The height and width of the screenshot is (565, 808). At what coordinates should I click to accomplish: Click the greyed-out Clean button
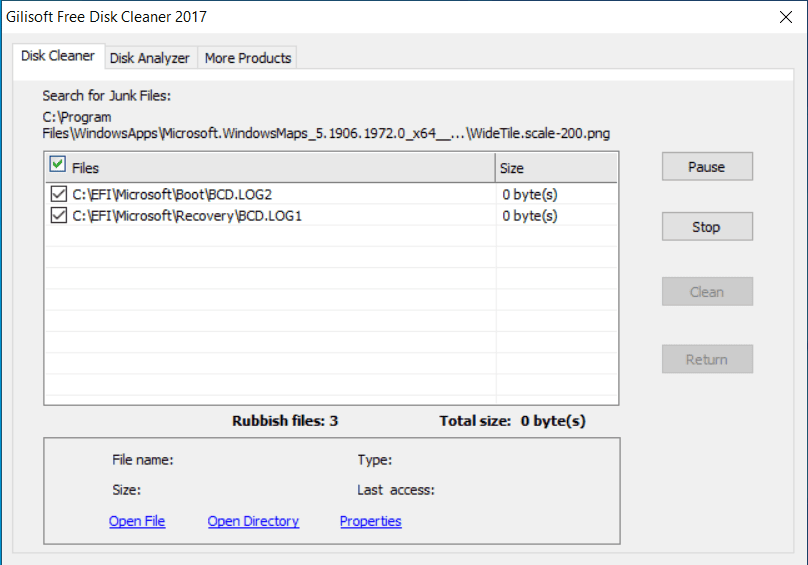click(707, 292)
